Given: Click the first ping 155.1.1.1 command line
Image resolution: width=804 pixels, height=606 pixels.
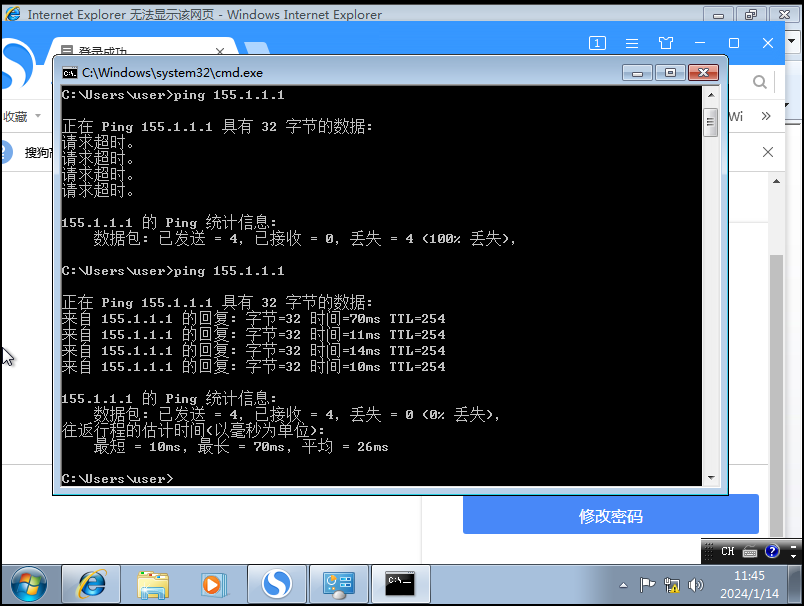Looking at the screenshot, I should click(173, 95).
